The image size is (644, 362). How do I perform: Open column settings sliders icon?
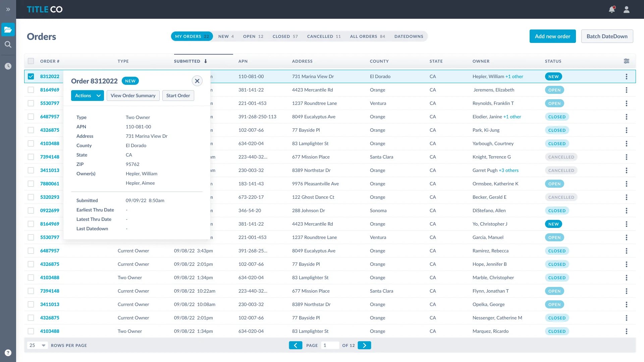pyautogui.click(x=627, y=61)
